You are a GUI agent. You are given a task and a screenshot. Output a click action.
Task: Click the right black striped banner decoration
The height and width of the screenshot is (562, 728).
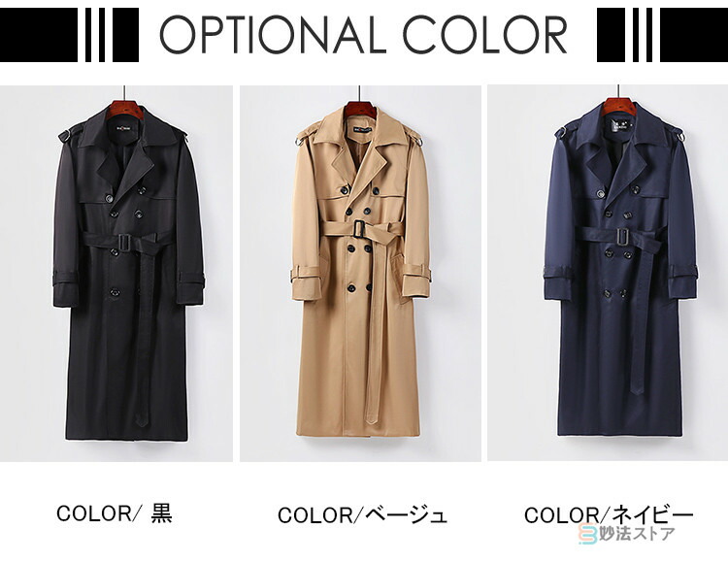(662, 35)
